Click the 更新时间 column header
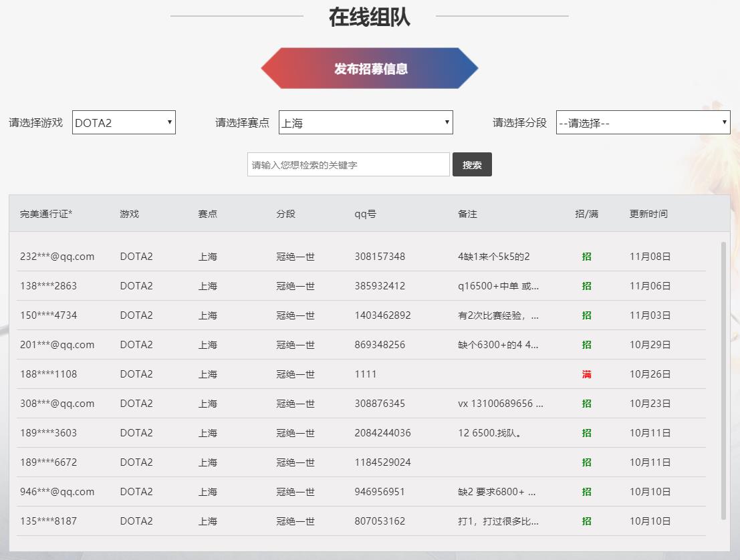The image size is (740, 560). [649, 213]
